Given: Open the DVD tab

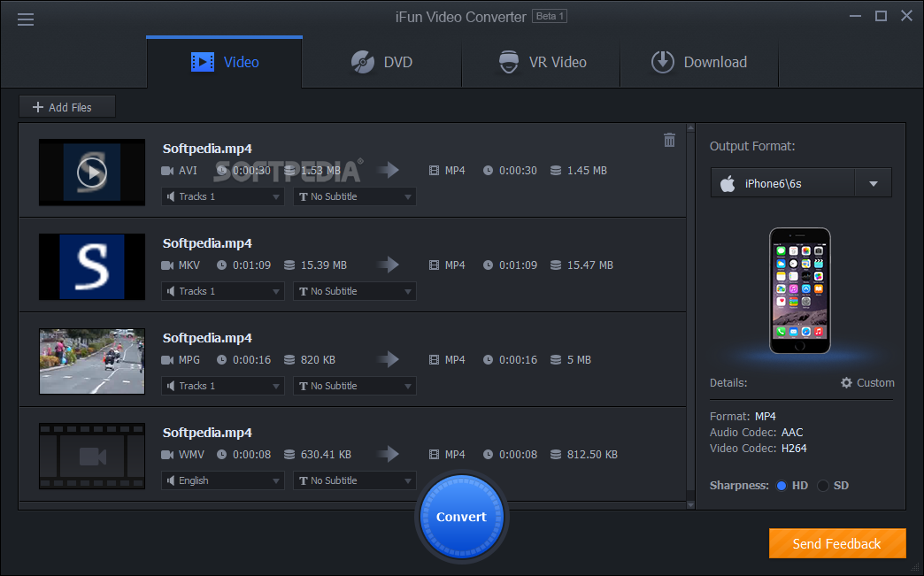Looking at the screenshot, I should (381, 62).
